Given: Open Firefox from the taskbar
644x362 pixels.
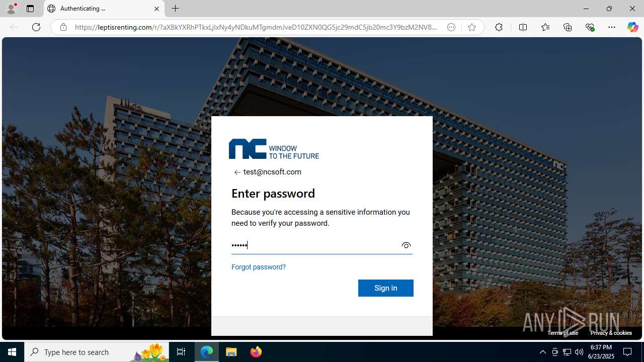Looking at the screenshot, I should (256, 352).
